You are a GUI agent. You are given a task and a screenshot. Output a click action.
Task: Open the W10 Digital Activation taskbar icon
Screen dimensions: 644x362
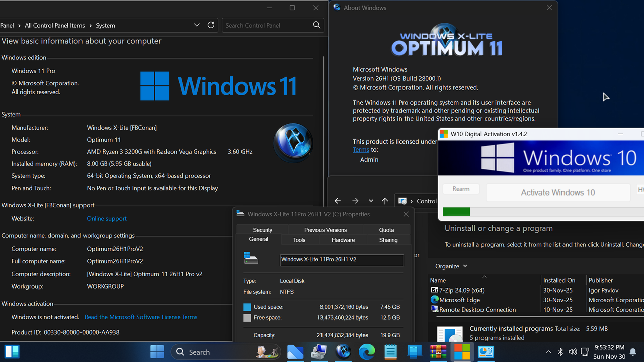click(462, 352)
